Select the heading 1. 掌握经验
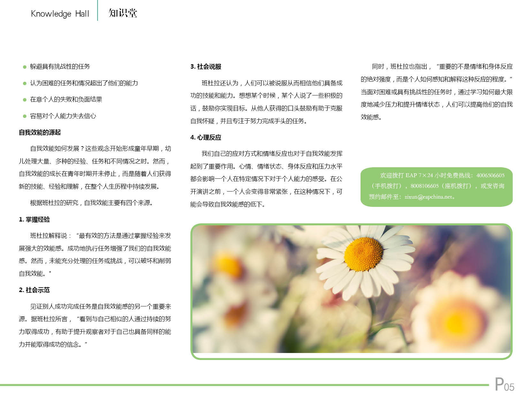The height and width of the screenshot is (398, 532). (x=34, y=220)
